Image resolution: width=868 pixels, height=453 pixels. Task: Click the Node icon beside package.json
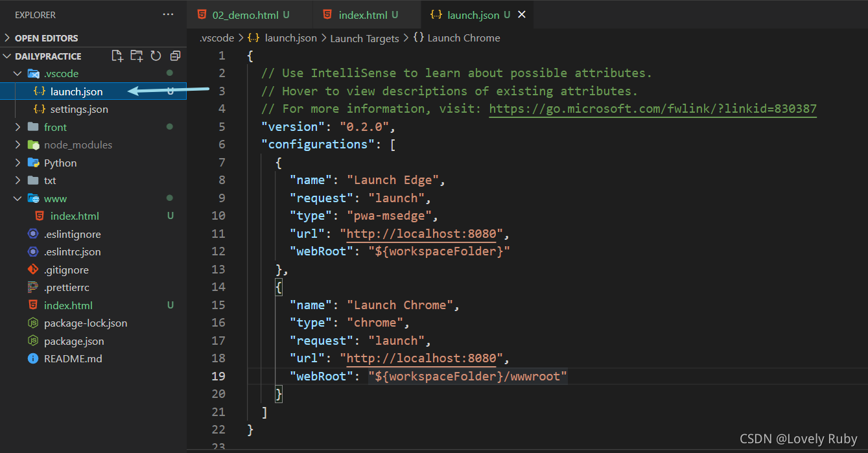pyautogui.click(x=33, y=341)
